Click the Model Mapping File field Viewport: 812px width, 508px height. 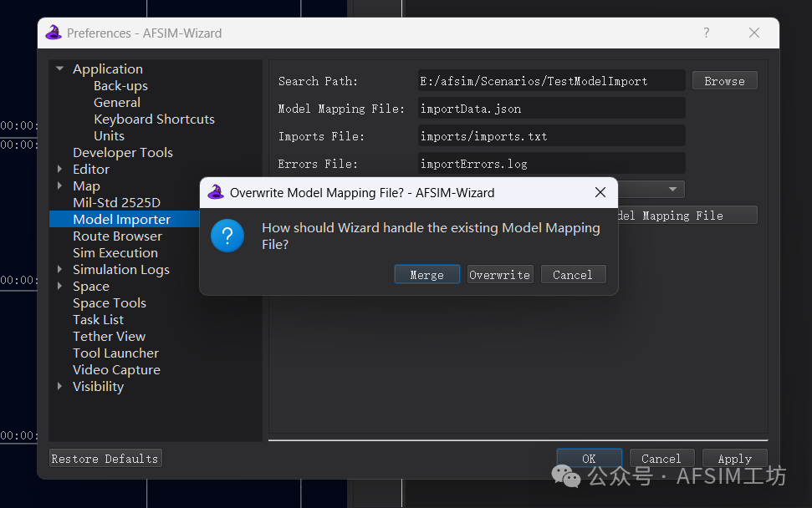[x=552, y=108]
